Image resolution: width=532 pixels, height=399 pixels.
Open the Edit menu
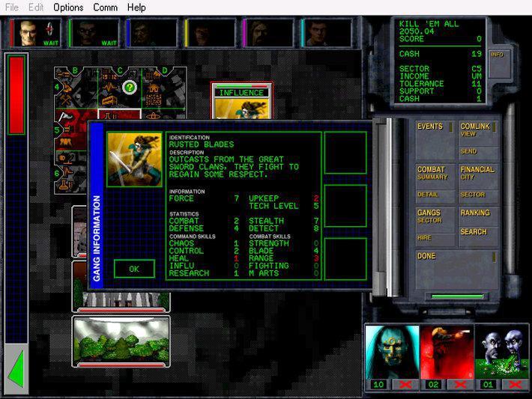pyautogui.click(x=36, y=7)
